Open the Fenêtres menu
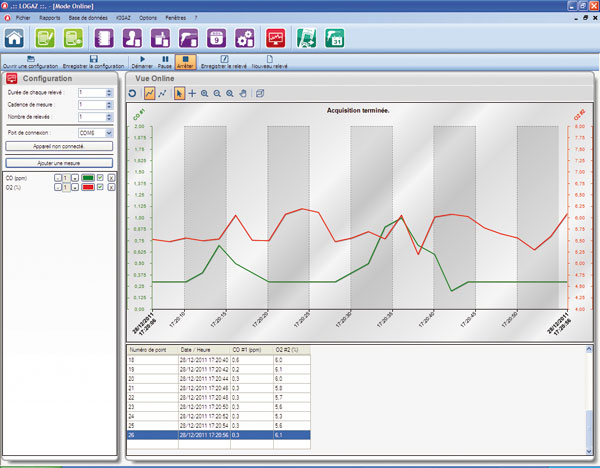 [176, 18]
